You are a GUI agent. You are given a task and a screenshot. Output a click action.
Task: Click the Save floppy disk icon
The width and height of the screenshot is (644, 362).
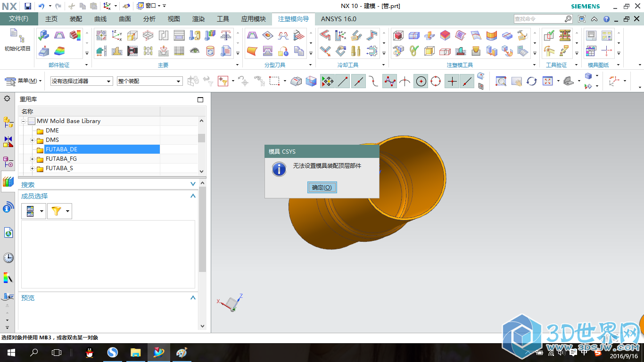28,6
